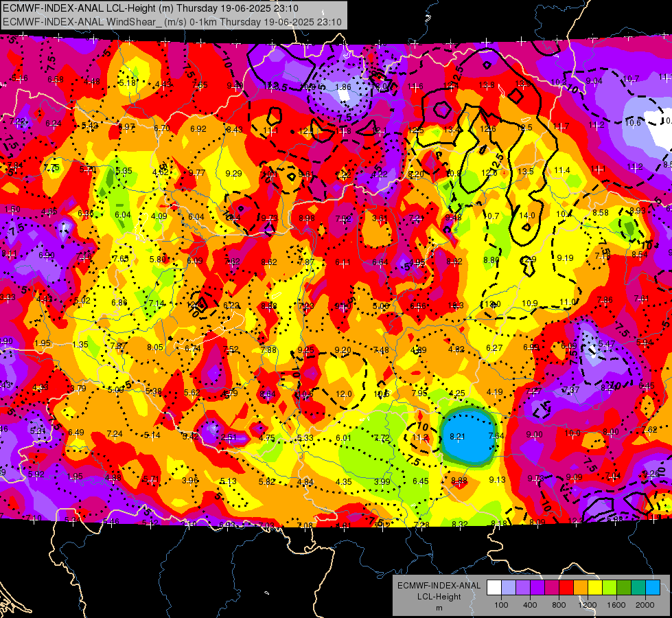
Task: Click the 10.9 grid value
Action: tap(530, 303)
